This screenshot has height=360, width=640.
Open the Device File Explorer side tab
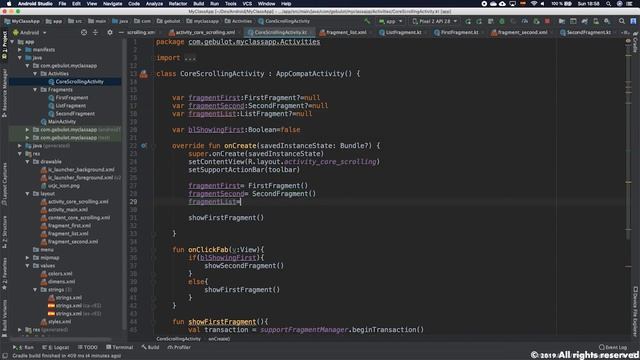point(636,311)
